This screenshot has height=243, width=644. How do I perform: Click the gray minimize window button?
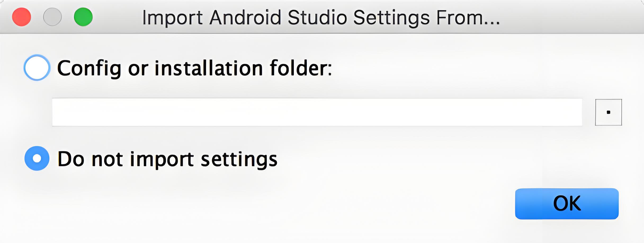coord(52,17)
